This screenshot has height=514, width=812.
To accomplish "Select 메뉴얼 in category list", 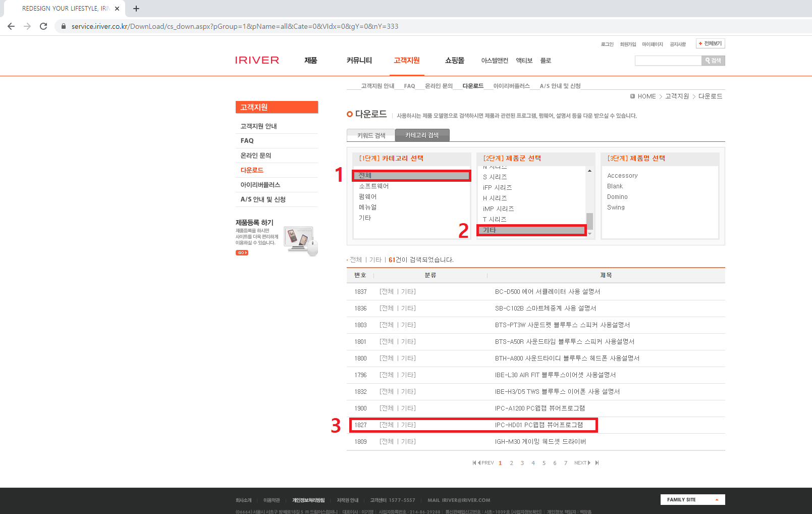I will pos(368,208).
